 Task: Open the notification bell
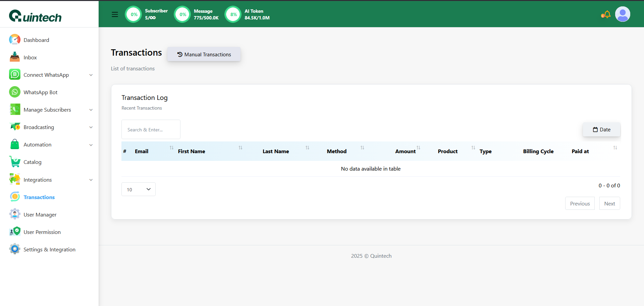click(607, 14)
